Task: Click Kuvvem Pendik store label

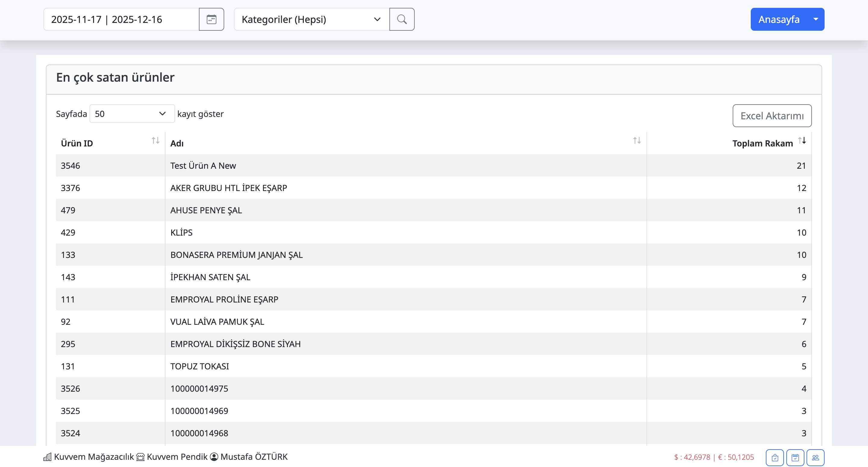Action: tap(177, 456)
